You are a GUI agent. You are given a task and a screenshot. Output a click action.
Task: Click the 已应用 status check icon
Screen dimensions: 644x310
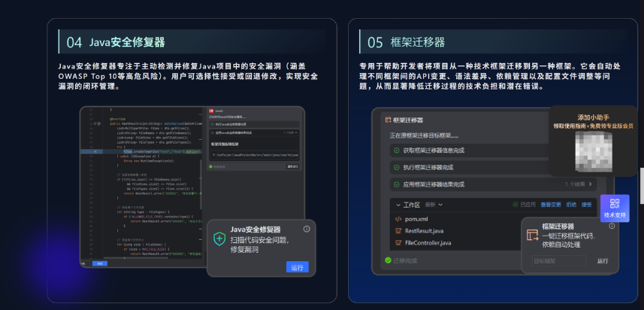pos(516,205)
